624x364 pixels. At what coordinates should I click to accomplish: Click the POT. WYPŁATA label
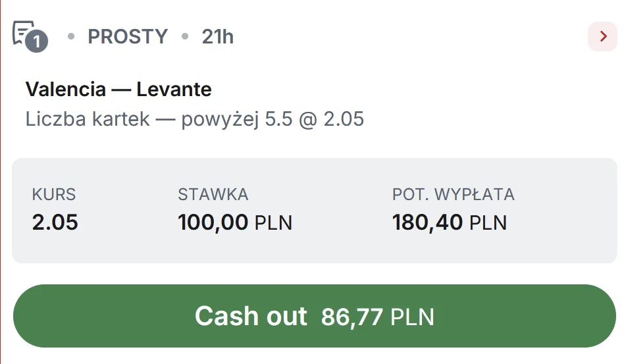coord(453,195)
